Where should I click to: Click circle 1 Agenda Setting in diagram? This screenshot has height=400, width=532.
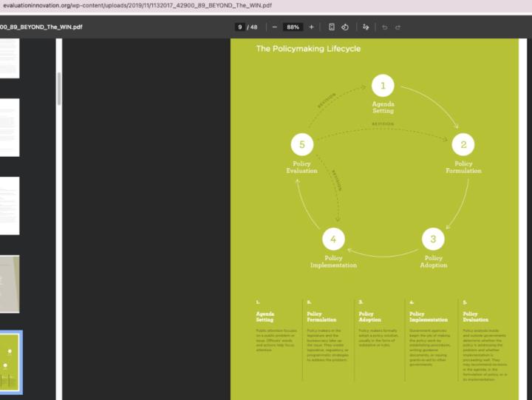(383, 86)
